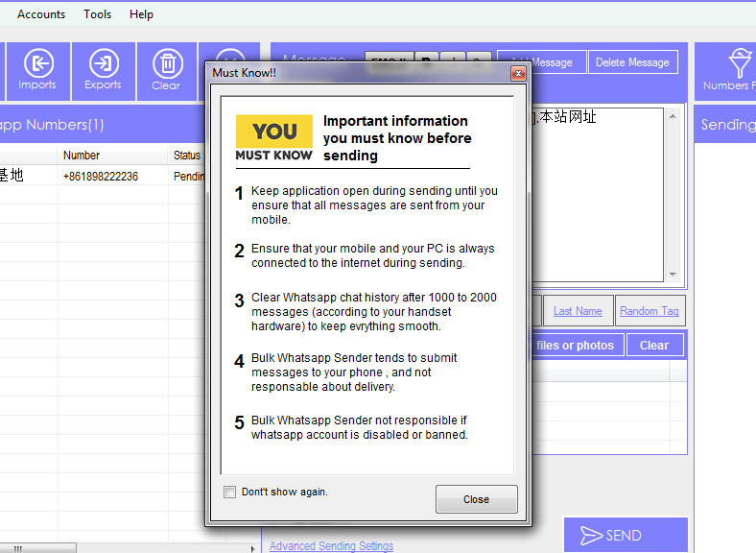
Task: Click the Exports icon button
Action: point(103,71)
